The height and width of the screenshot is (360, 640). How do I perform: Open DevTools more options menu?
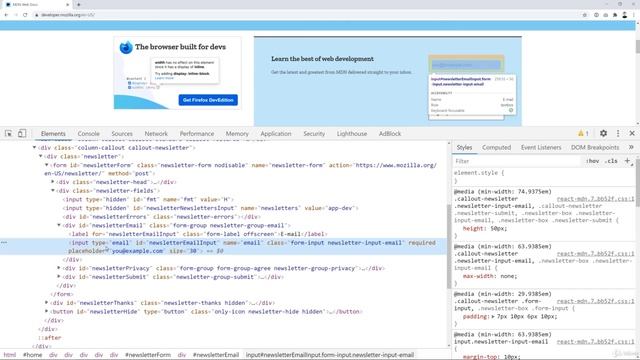tap(618, 133)
